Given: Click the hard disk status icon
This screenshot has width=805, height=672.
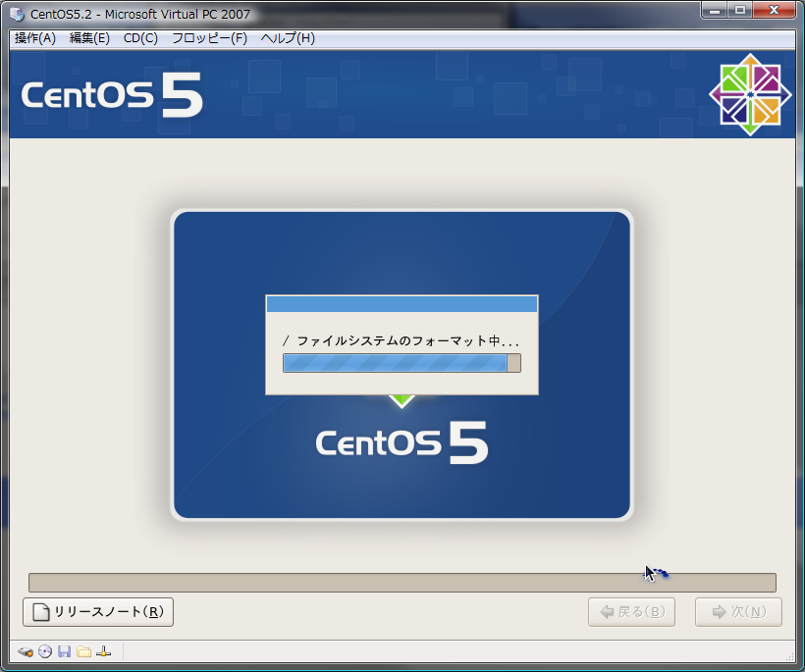Looking at the screenshot, I should 26,652.
